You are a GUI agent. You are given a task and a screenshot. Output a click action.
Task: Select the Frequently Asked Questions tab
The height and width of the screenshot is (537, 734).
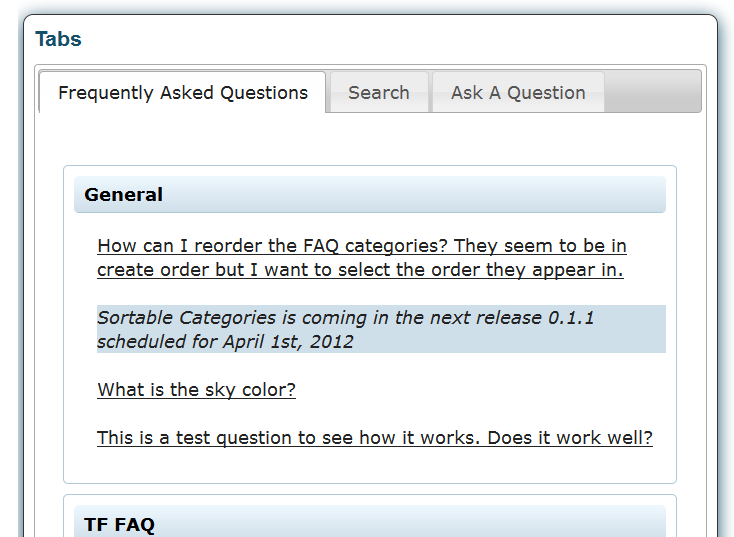[183, 92]
